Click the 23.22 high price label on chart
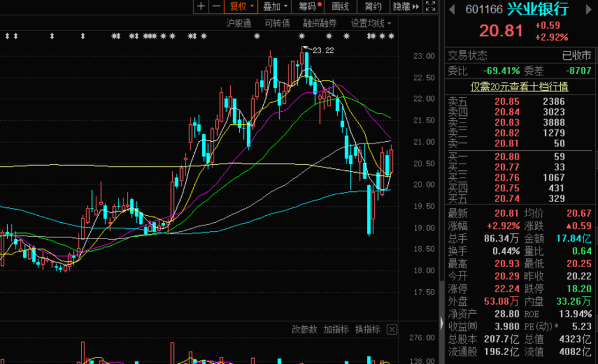Viewport: 598px width, 364px height. (x=323, y=50)
